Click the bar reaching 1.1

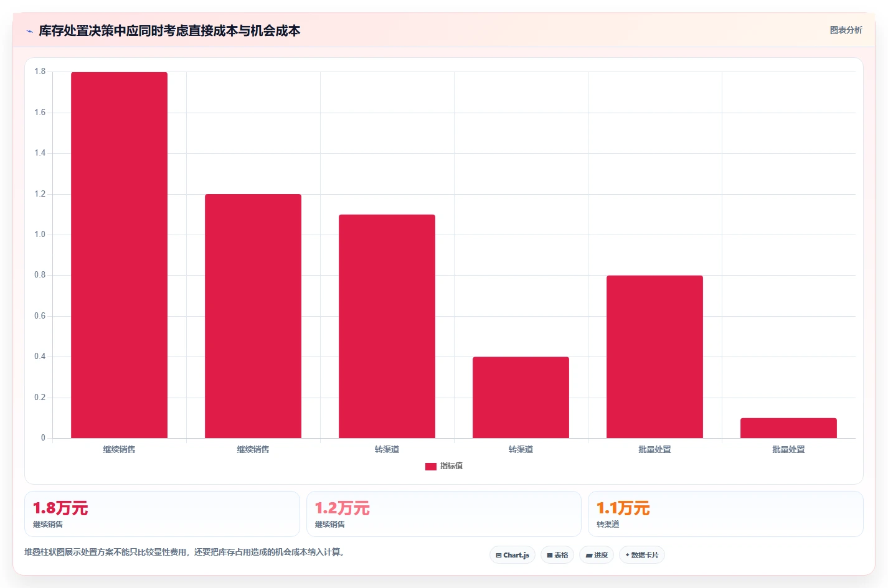[x=387, y=326]
